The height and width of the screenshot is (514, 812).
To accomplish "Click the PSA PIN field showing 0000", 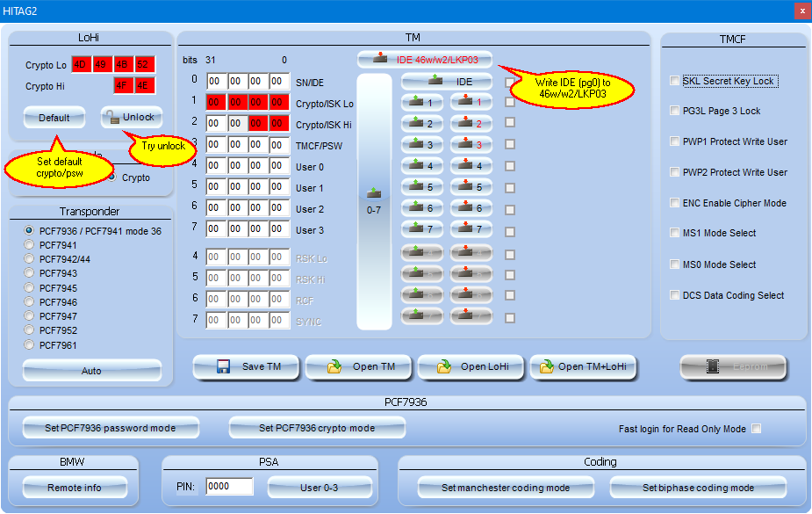I will pos(229,487).
